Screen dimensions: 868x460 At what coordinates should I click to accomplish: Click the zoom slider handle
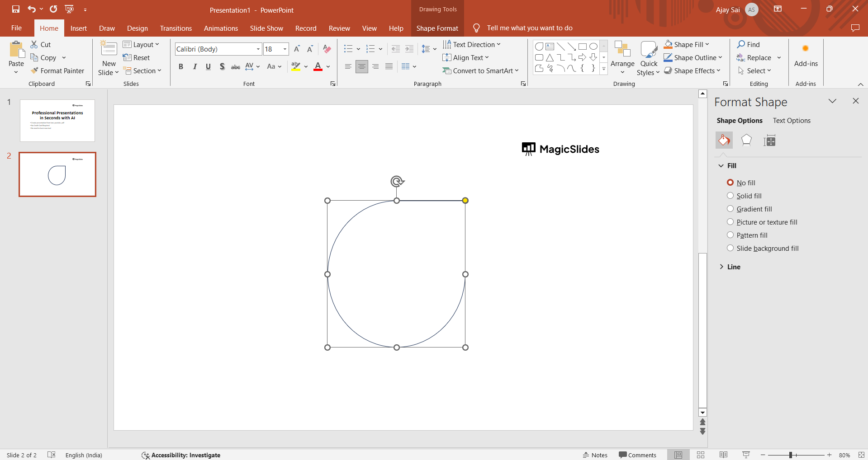(790, 455)
